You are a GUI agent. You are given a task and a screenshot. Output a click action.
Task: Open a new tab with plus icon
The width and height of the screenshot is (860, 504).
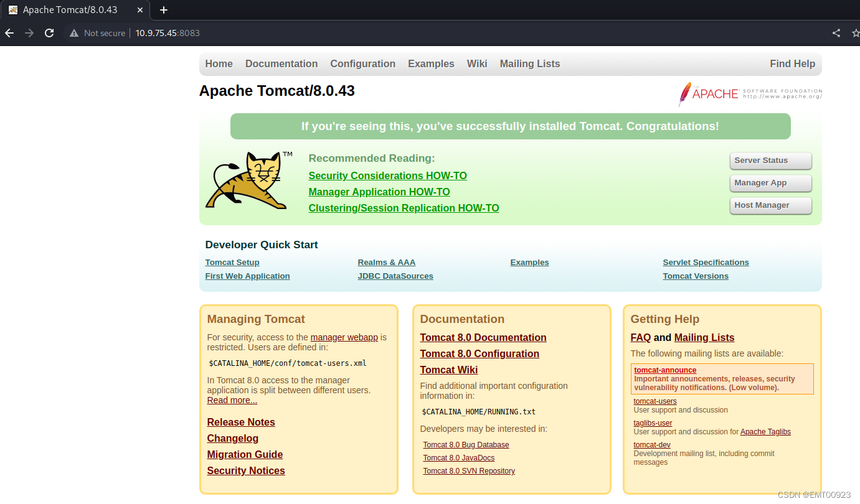164,10
